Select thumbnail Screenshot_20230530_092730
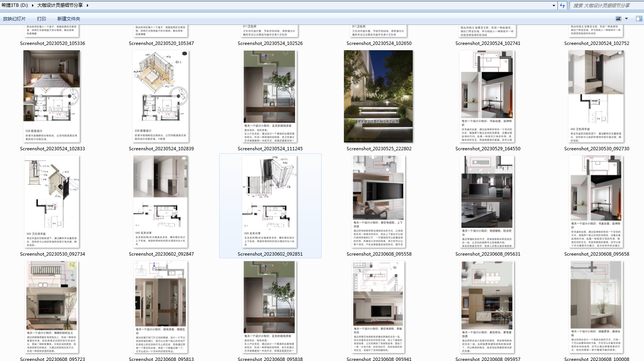 point(596,97)
